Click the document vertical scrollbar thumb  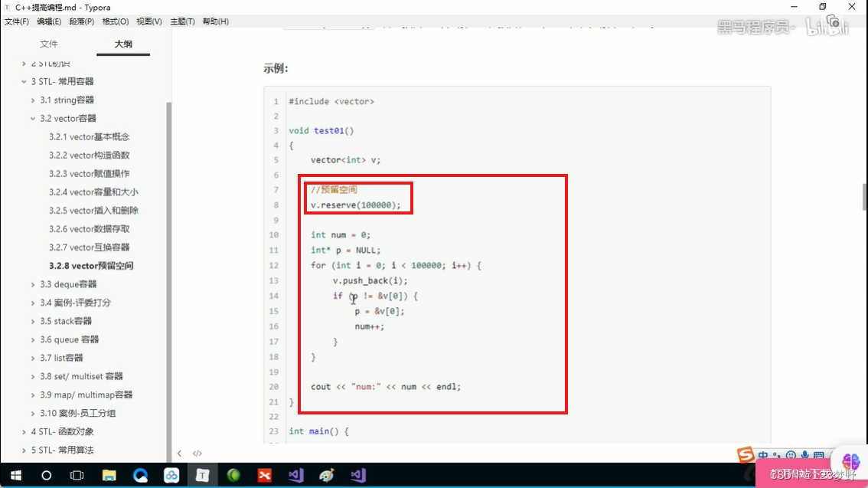pos(865,197)
